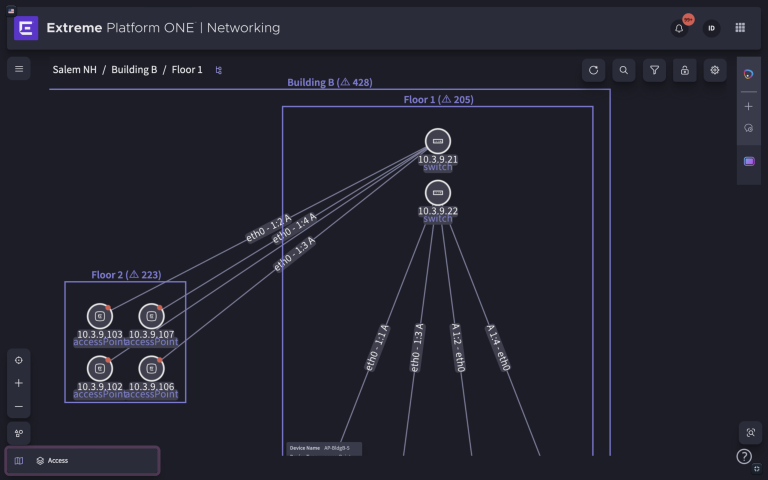Click link label eth0 - 1:2 A
Screen dimensions: 768x480
click(268, 228)
